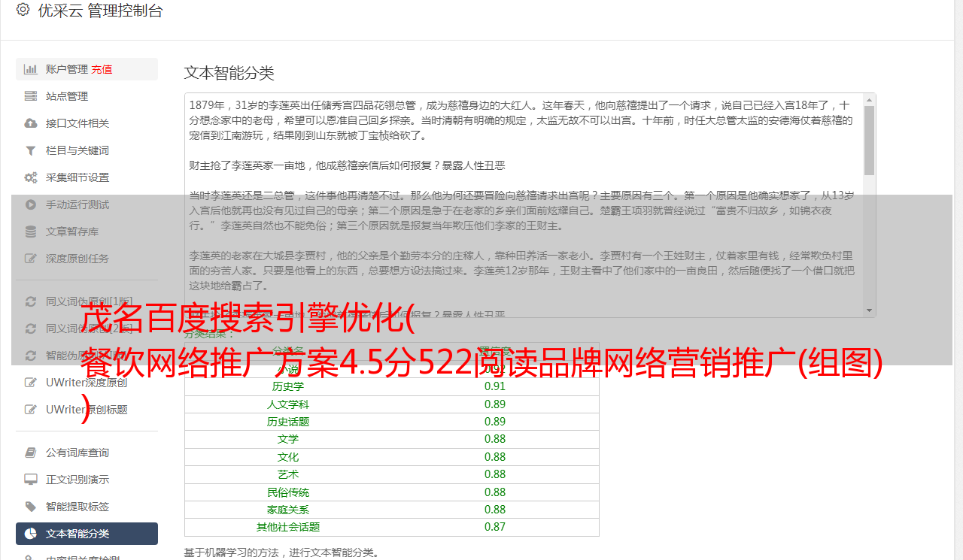Image resolution: width=963 pixels, height=560 pixels.
Task: Click the red 充值 recharge link
Action: 102,69
